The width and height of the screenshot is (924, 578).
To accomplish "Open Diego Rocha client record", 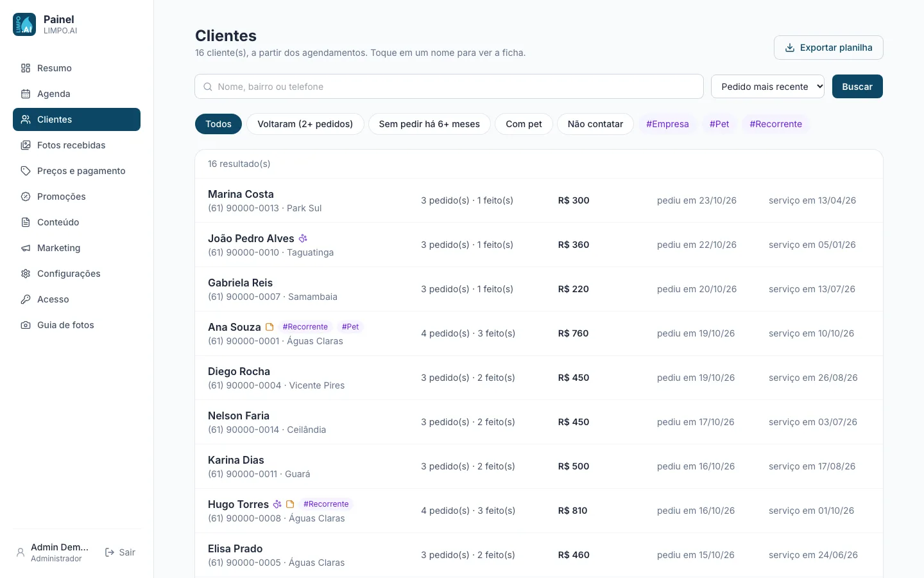I will [539, 378].
